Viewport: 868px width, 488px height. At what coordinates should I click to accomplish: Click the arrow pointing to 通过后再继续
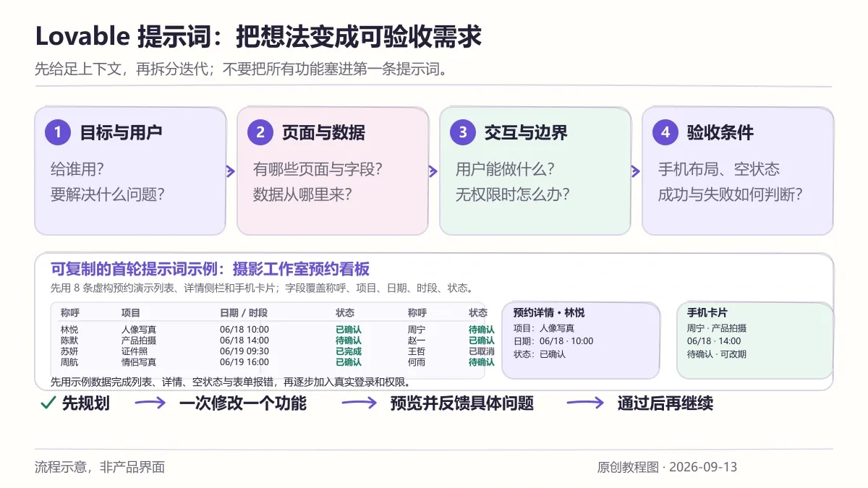[586, 403]
